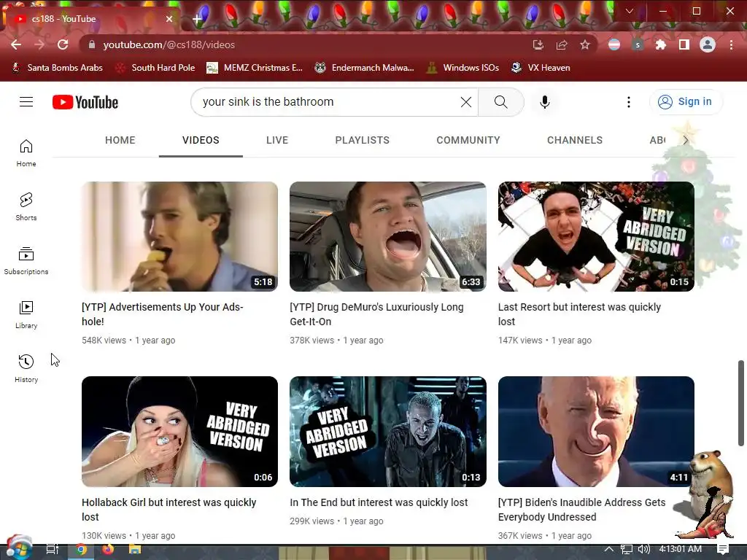Clear the search box with the X

[x=466, y=102]
